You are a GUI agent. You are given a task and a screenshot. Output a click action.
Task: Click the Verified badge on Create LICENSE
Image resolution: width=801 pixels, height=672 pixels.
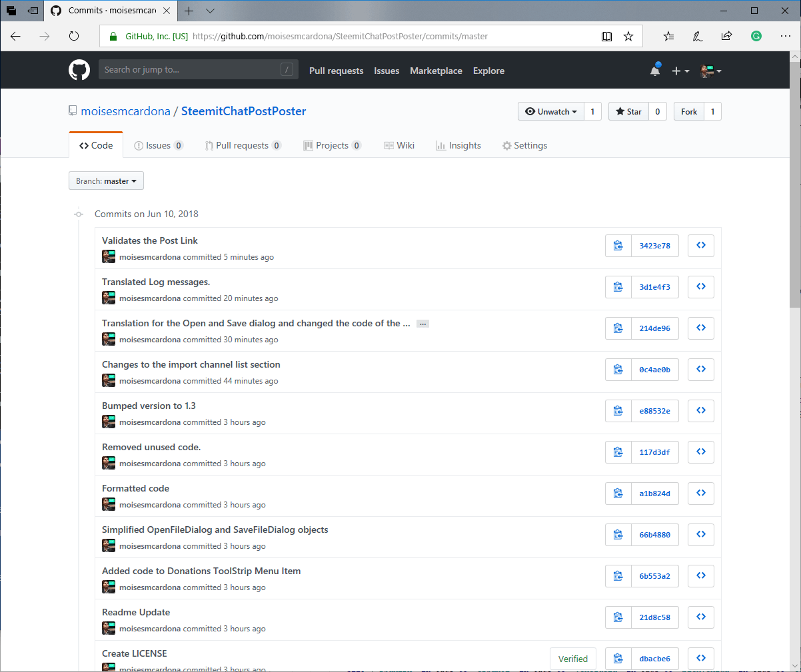(572, 659)
